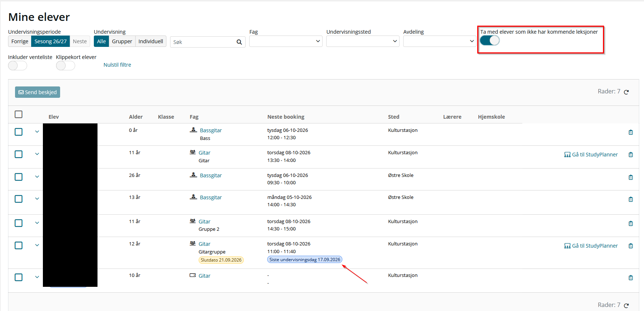Screen dimensions: 644x311
Task: Click the search magnifier icon in Søk field
Action: click(239, 42)
